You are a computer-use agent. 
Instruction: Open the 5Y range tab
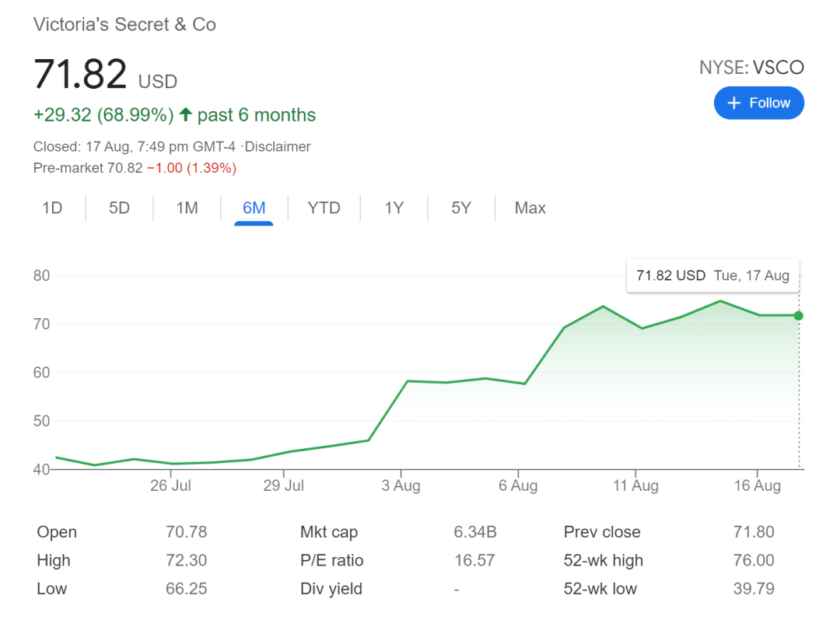tap(461, 208)
